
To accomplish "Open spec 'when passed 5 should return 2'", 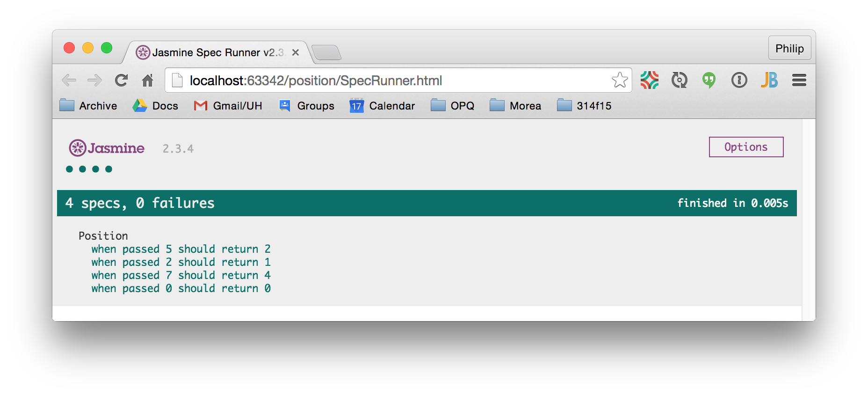I will pyautogui.click(x=181, y=249).
